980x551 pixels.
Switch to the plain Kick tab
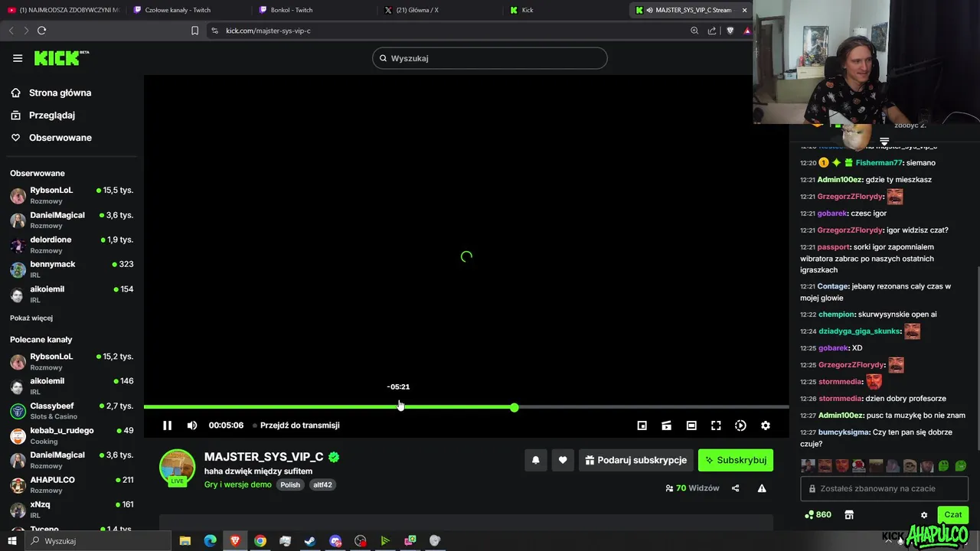(x=565, y=10)
